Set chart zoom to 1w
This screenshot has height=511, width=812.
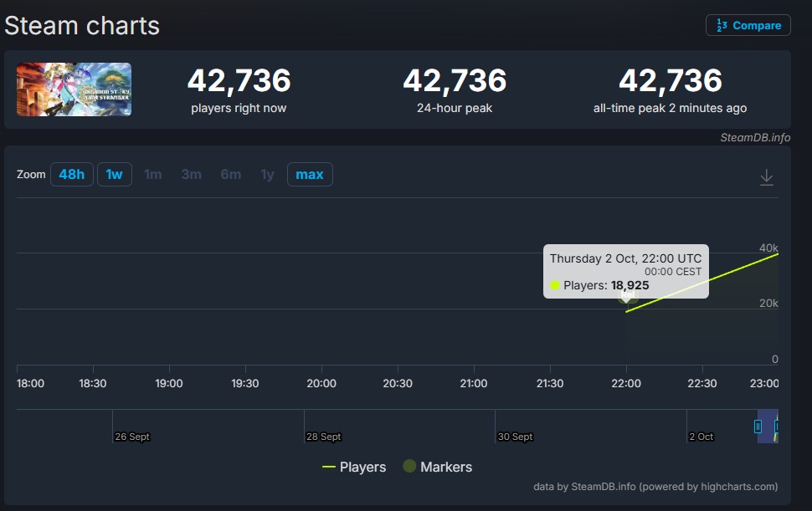[x=115, y=174]
